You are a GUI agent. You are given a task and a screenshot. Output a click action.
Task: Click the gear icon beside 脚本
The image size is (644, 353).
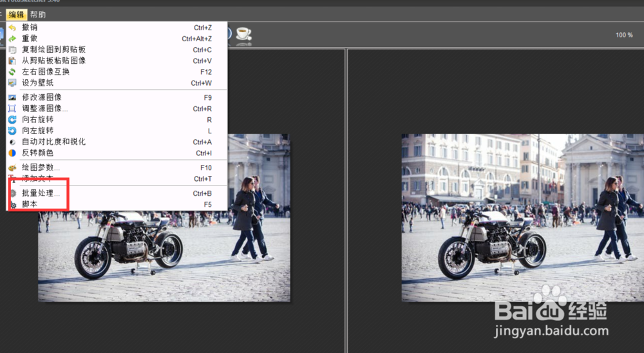13,205
